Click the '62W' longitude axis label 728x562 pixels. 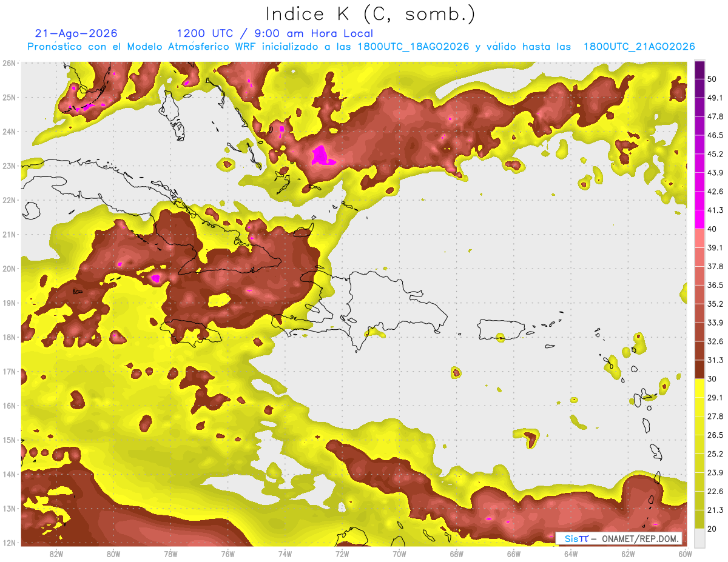pos(628,554)
